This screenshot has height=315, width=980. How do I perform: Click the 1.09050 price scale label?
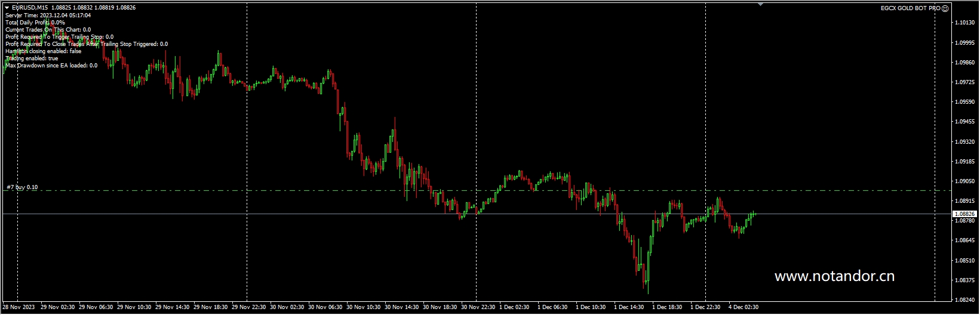[965, 181]
